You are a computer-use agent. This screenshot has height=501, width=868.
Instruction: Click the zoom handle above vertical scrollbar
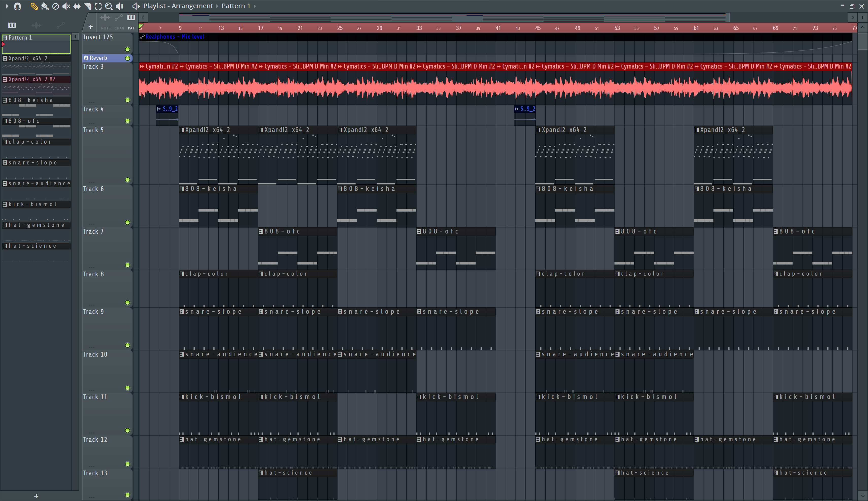click(862, 17)
